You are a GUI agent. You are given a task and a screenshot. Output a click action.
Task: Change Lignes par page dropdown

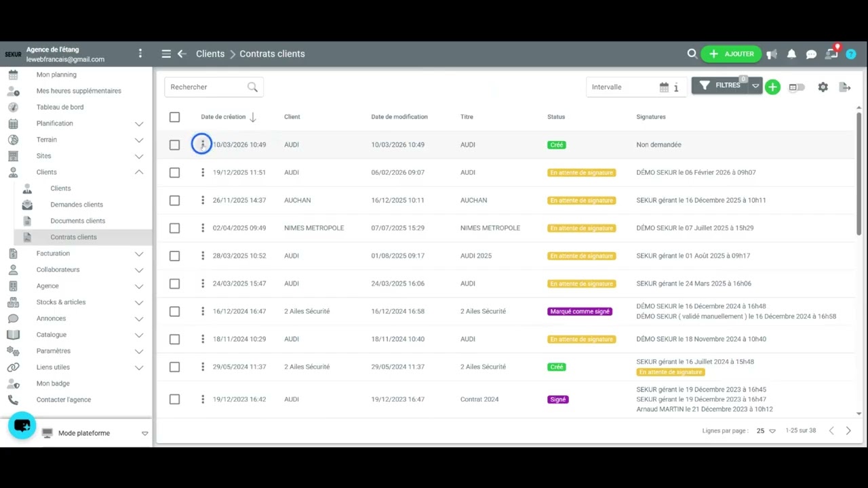[x=766, y=431]
